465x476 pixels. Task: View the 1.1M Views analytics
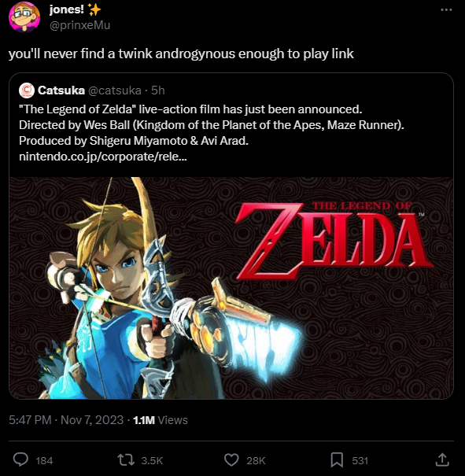tap(161, 420)
